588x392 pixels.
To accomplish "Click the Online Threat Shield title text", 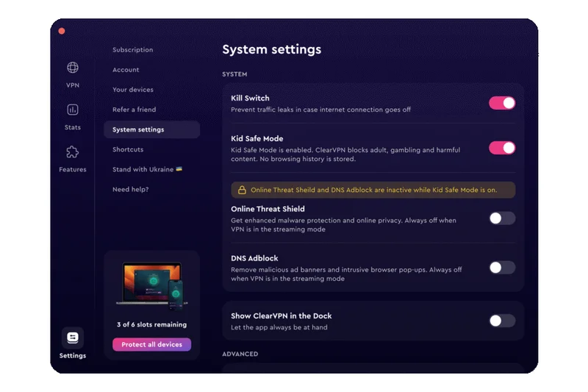I will coord(268,209).
